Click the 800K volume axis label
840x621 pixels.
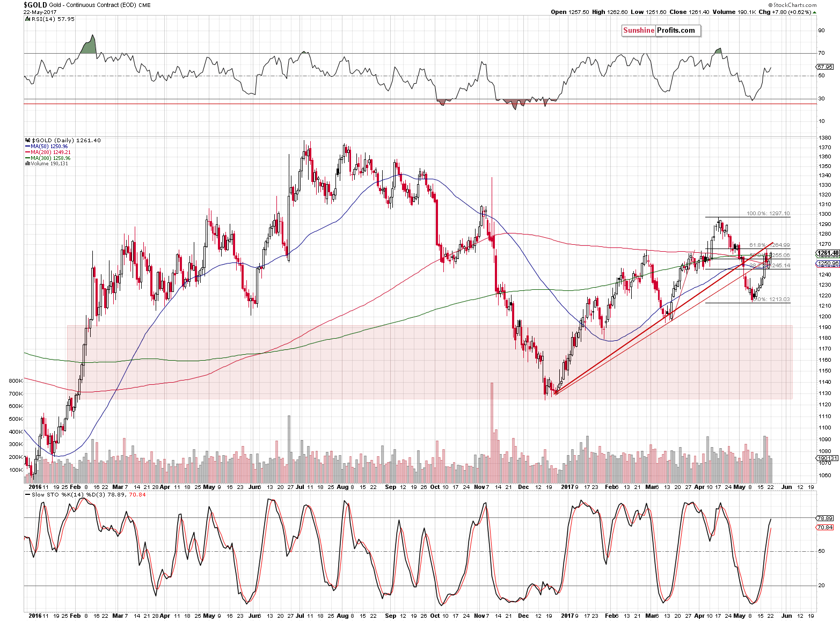(16, 381)
